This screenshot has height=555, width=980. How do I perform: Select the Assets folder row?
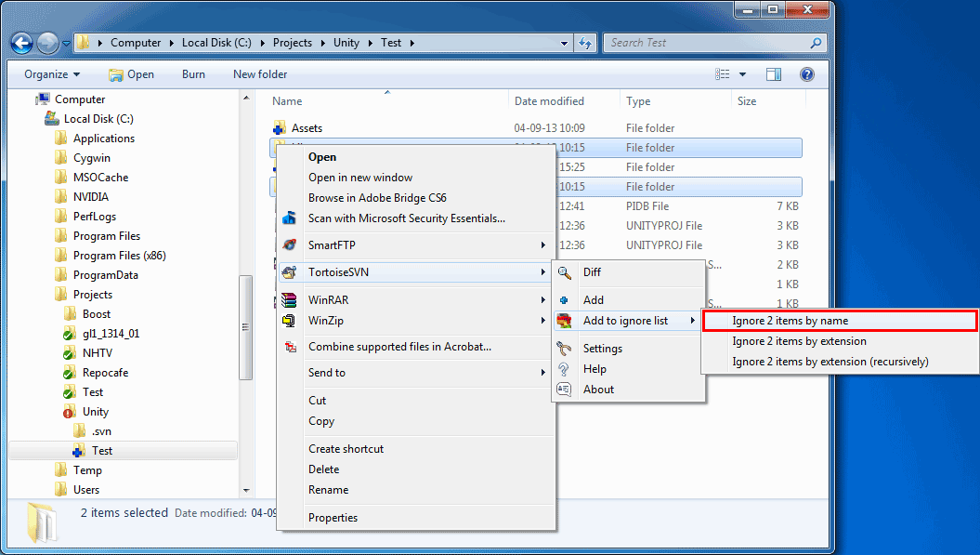[x=536, y=127]
